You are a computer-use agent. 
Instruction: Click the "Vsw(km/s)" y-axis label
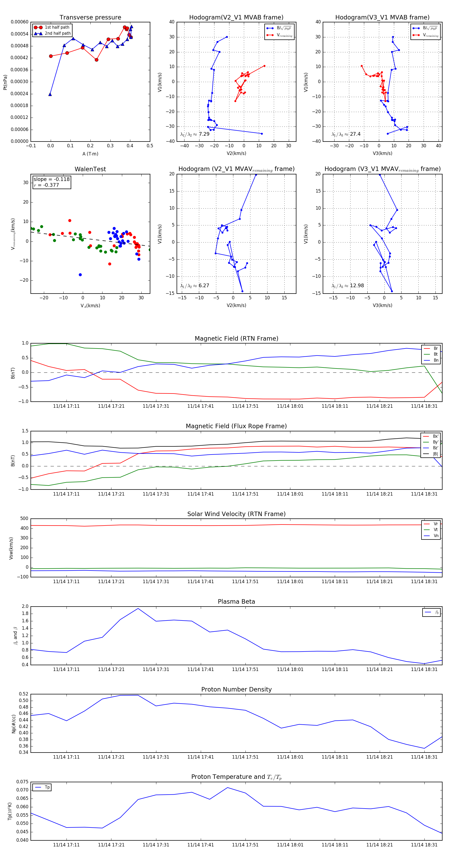pos(11,548)
